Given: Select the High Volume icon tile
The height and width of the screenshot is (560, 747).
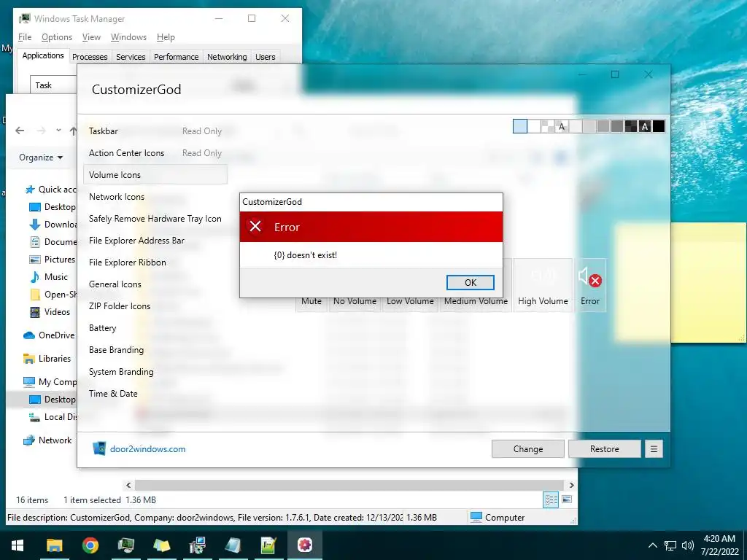Looking at the screenshot, I should pos(543,285).
